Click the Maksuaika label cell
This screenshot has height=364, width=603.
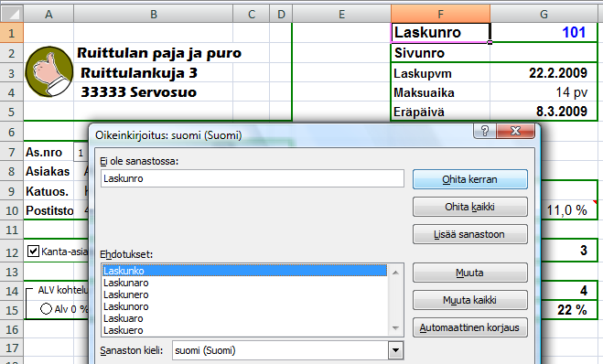[x=441, y=92]
